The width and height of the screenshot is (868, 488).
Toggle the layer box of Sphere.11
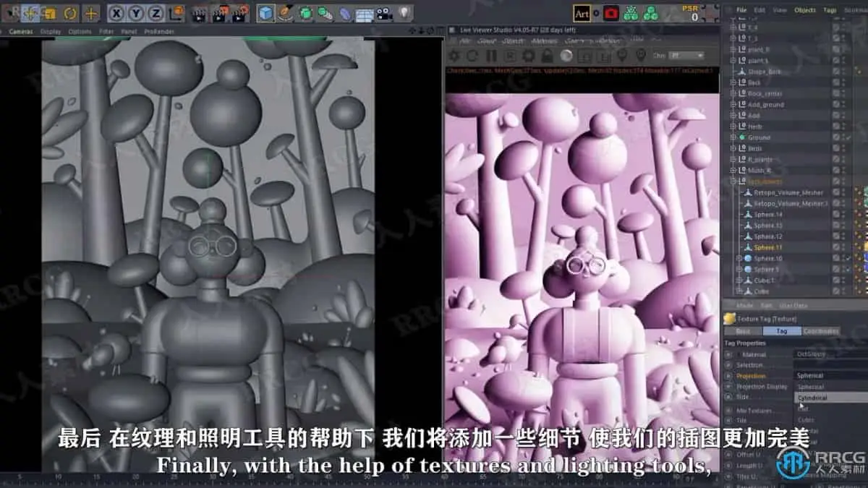click(x=835, y=247)
